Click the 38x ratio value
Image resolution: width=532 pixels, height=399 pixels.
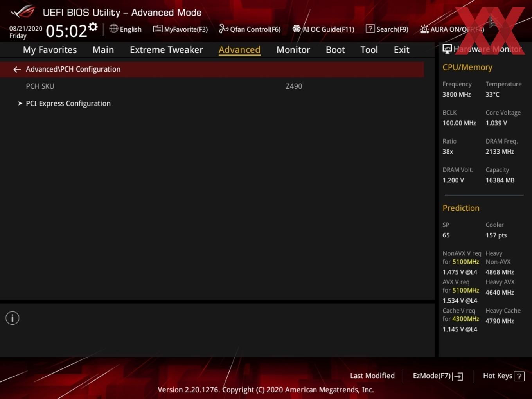pos(448,151)
